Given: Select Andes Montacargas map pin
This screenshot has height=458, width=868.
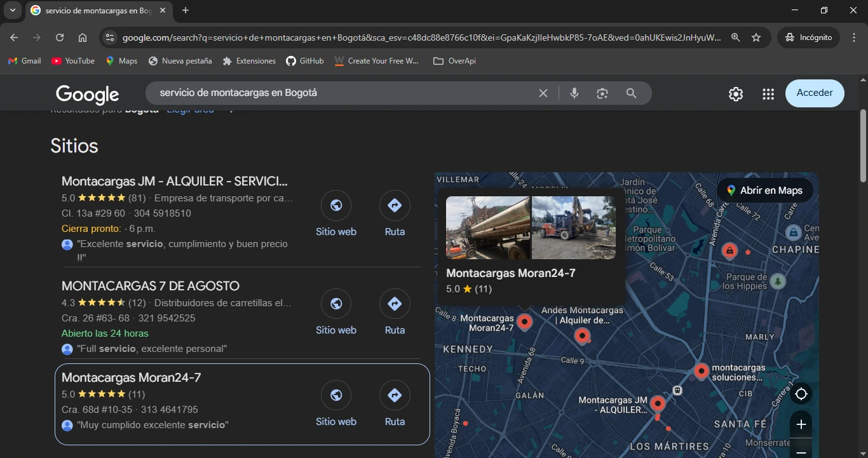Looking at the screenshot, I should click(x=582, y=336).
